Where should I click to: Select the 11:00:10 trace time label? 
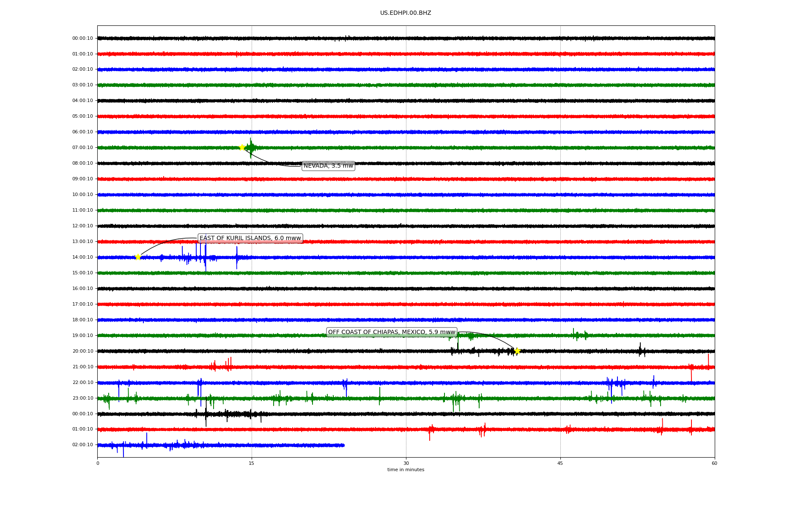click(82, 210)
